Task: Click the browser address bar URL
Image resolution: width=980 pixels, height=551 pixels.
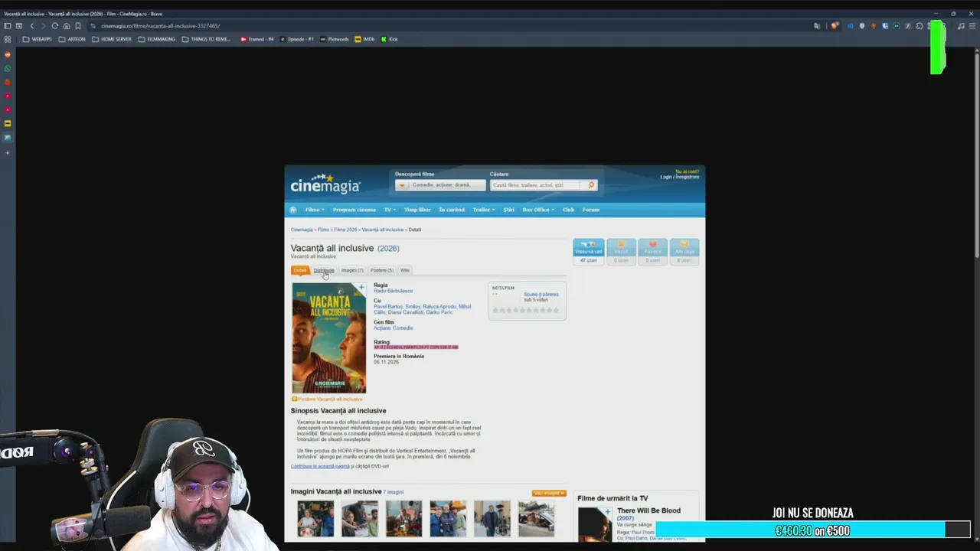Action: pyautogui.click(x=160, y=26)
